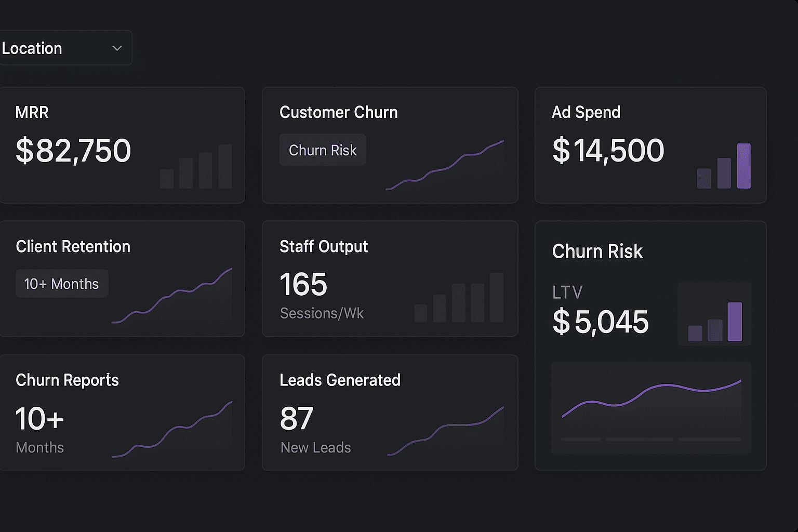Select the LTV amount $5,045
Screen dimensions: 798x532
tap(600, 322)
